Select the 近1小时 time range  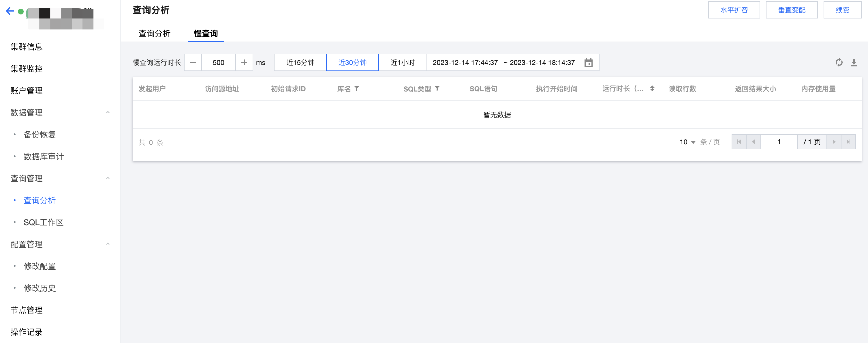coord(402,62)
